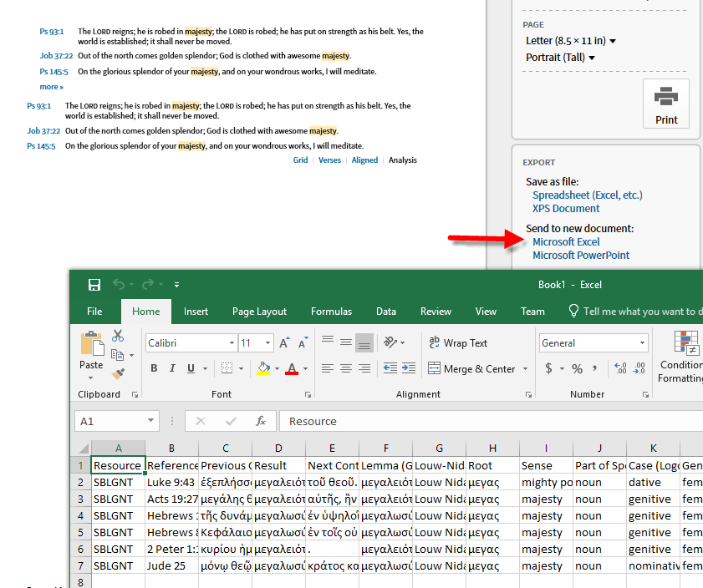Click the formula bar showing Resource

coord(491,422)
